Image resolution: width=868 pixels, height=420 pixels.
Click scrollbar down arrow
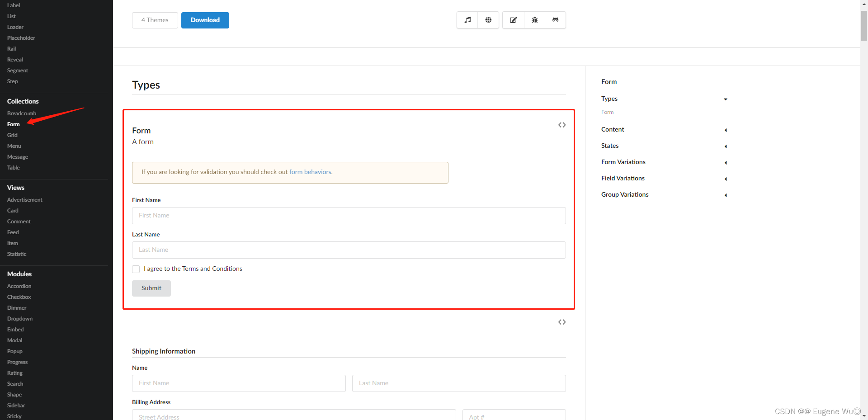point(864,416)
